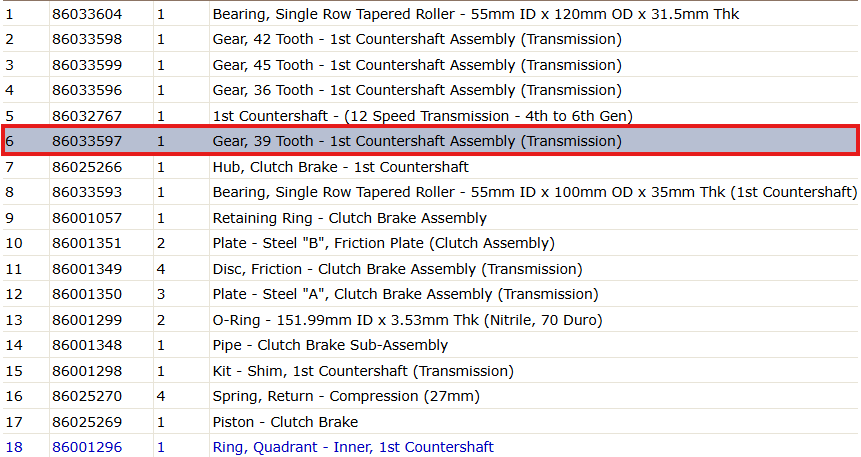Select the 1st Countershaft 12 Speed Transmission row
The height and width of the screenshot is (457, 861).
point(430,116)
